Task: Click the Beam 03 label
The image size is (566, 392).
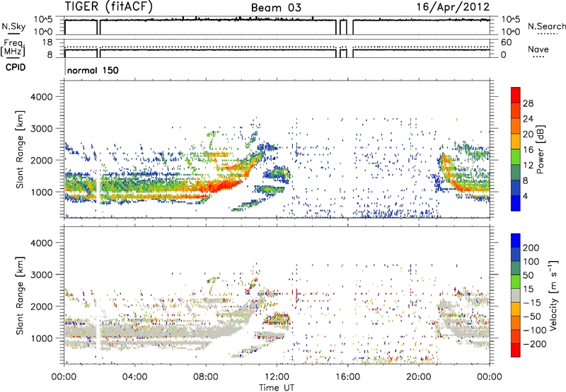Action: (x=276, y=8)
